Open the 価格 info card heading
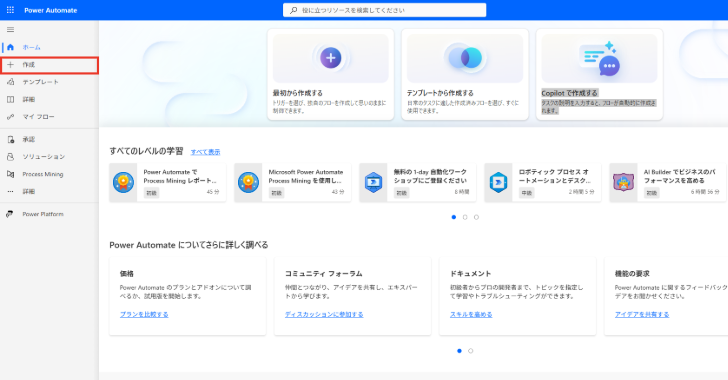This screenshot has height=380, width=728. (127, 274)
